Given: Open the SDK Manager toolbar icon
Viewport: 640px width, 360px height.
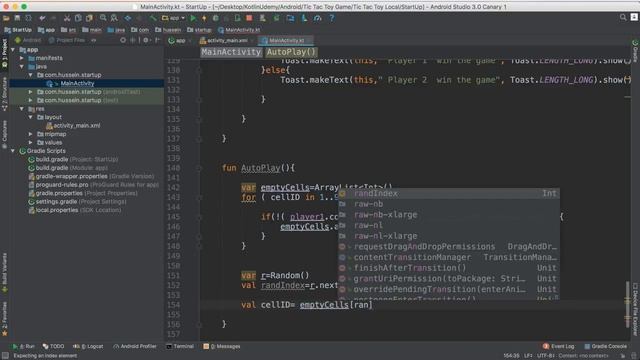Looking at the screenshot, I should click(x=304, y=18).
